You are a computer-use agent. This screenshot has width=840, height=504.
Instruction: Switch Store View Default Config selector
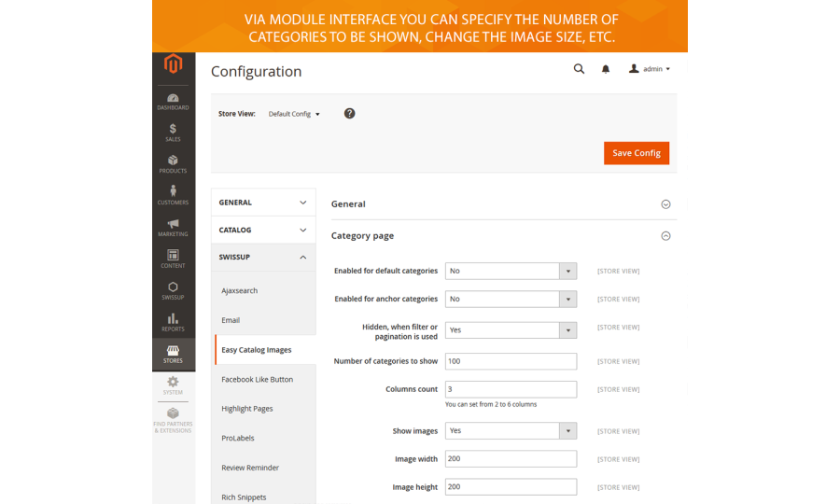click(x=294, y=114)
